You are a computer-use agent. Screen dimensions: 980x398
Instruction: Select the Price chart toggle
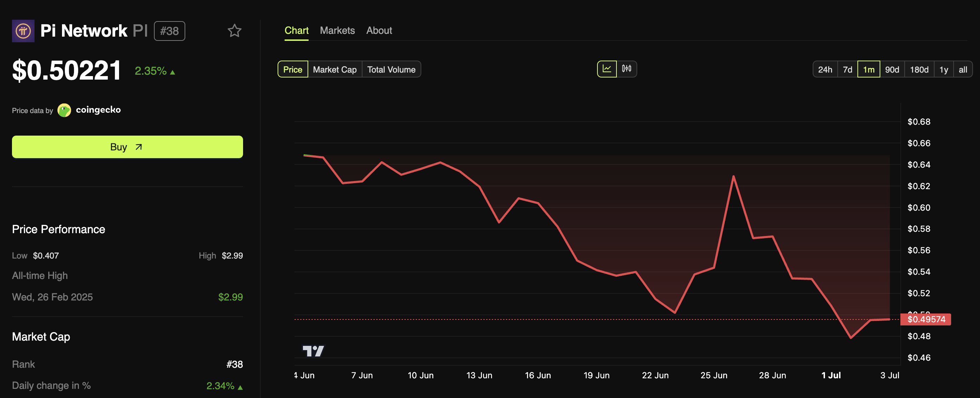[292, 69]
